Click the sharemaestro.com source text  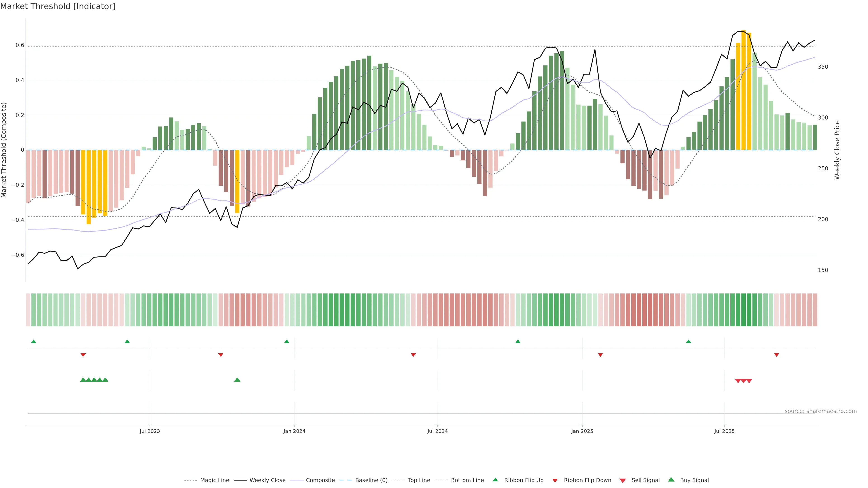[821, 411]
